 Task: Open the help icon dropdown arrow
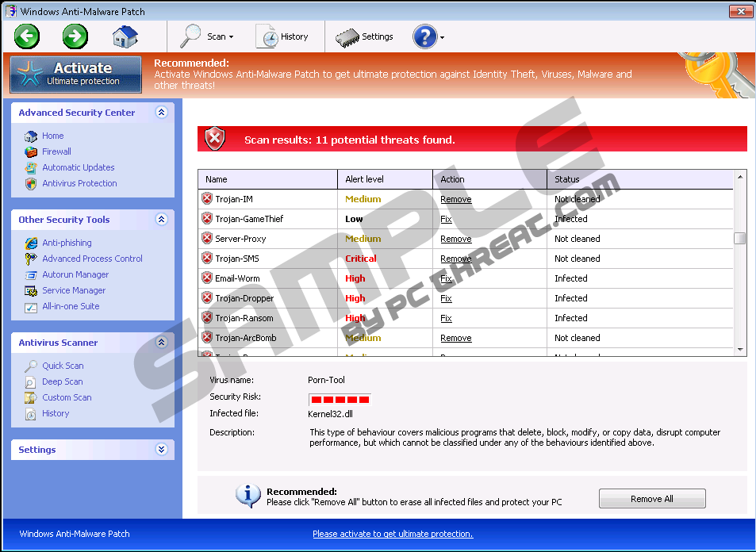click(x=442, y=37)
